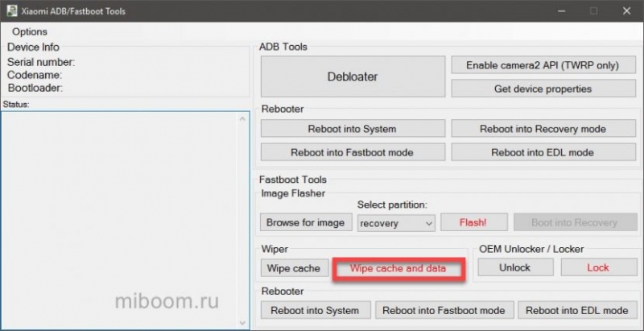
Task: Click the Xiaomi ADB/Fastboot Tools app icon
Action: tap(12, 10)
